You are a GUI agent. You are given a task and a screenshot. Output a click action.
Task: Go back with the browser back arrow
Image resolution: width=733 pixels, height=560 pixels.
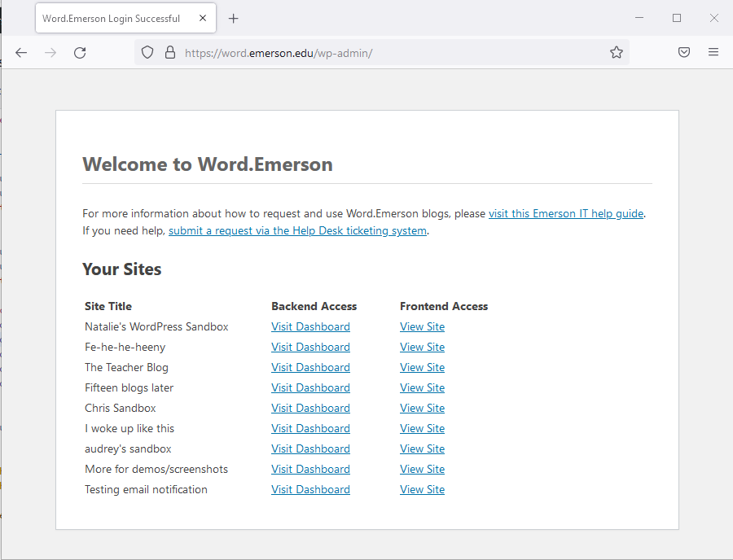coord(21,53)
